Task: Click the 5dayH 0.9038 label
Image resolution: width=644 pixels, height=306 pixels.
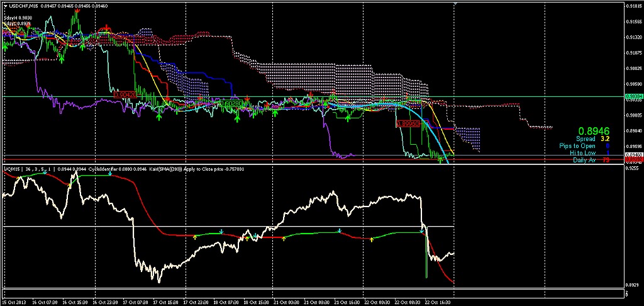Action: pyautogui.click(x=18, y=18)
